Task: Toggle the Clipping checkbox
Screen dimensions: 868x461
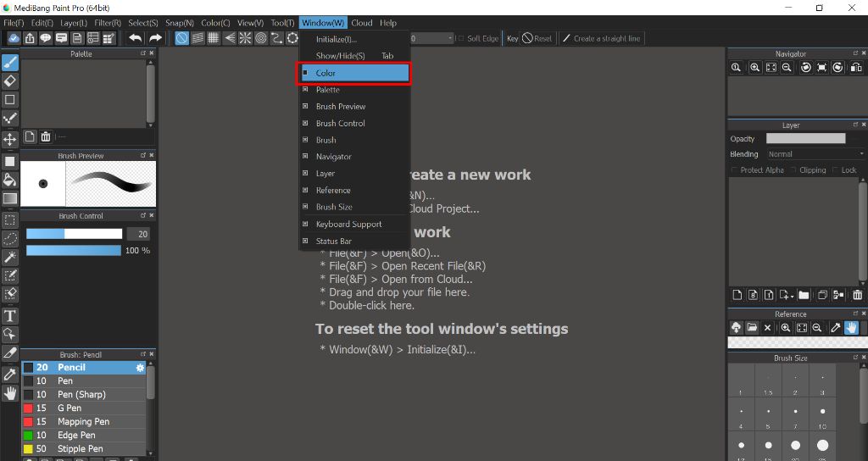Action: 793,169
